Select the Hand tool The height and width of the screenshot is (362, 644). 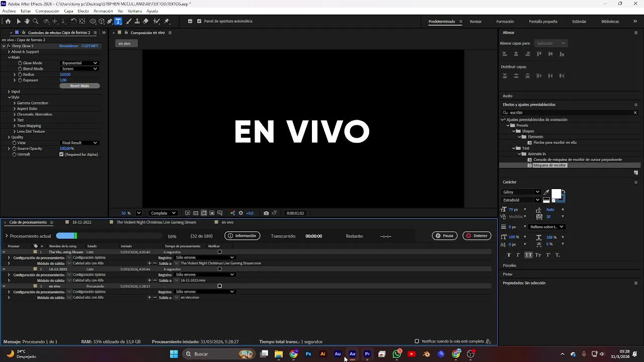(x=27, y=22)
